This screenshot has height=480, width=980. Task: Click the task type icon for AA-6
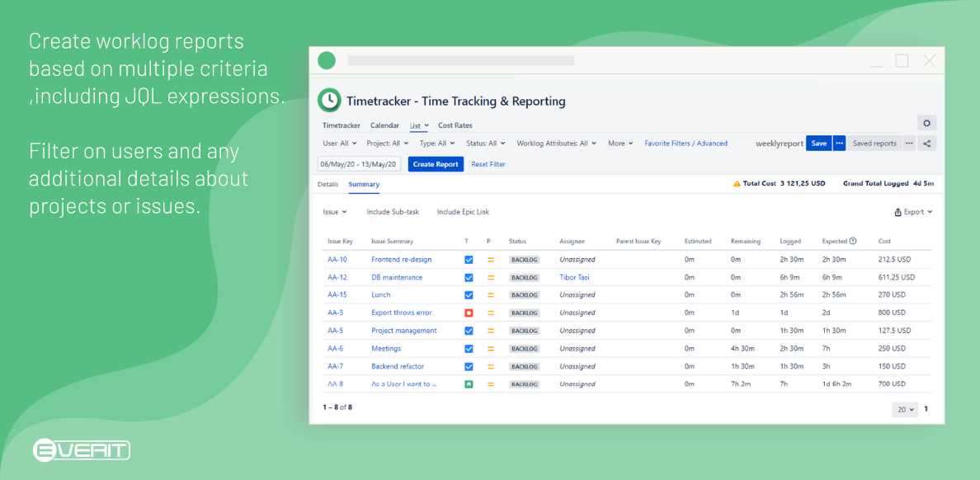(469, 349)
